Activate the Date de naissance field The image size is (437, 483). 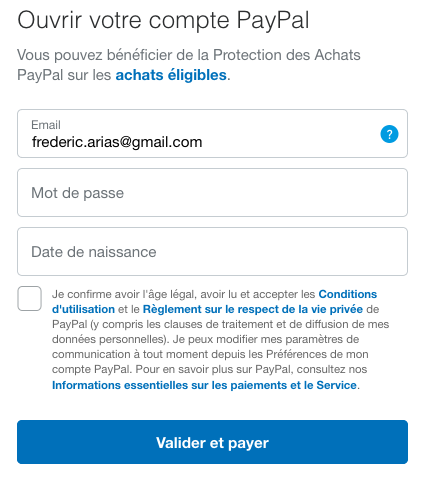(x=212, y=252)
